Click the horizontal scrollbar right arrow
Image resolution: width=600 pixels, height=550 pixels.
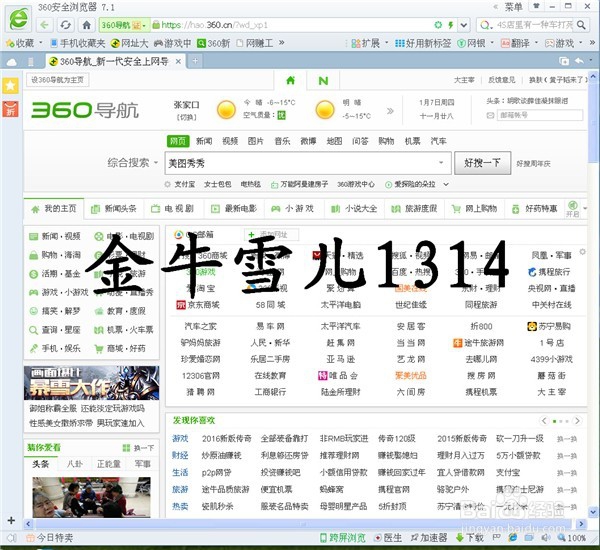click(581, 524)
